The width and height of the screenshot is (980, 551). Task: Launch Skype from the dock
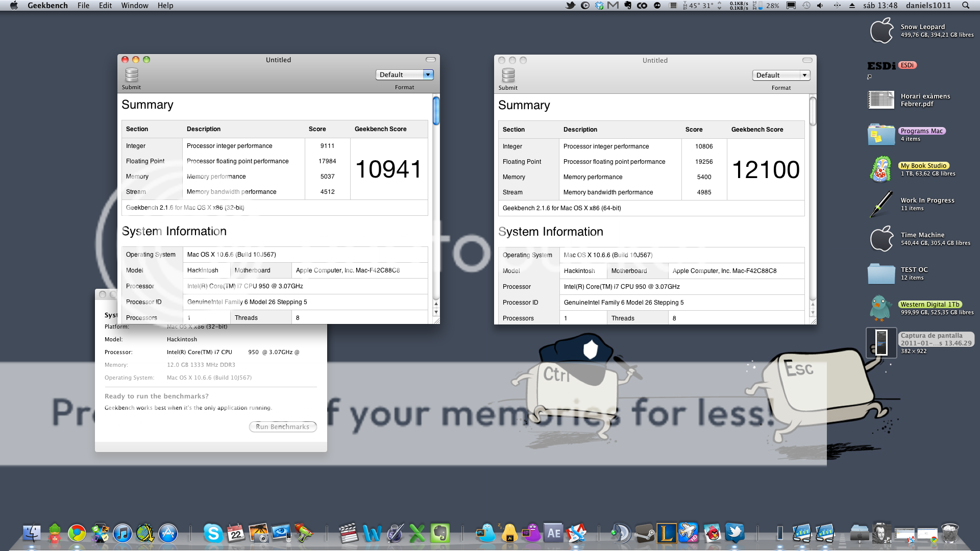[213, 533]
